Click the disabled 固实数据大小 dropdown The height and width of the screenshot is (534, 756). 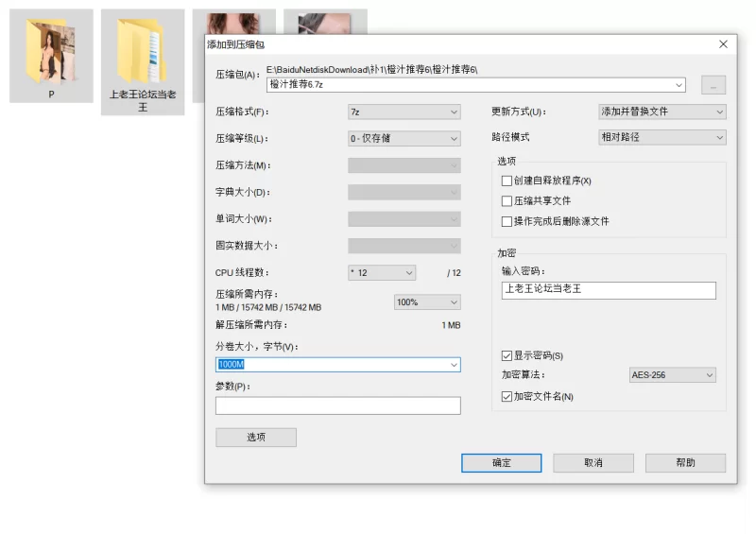coord(404,246)
